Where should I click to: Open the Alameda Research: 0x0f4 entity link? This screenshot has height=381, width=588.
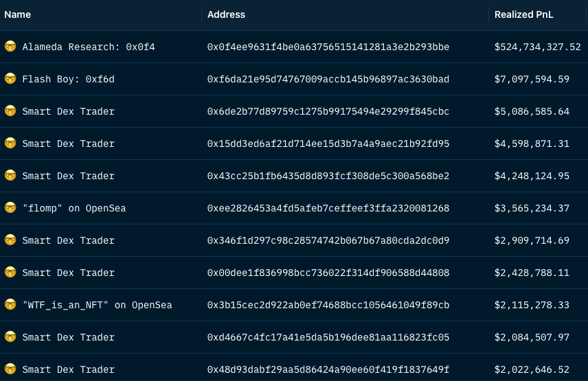coord(89,47)
